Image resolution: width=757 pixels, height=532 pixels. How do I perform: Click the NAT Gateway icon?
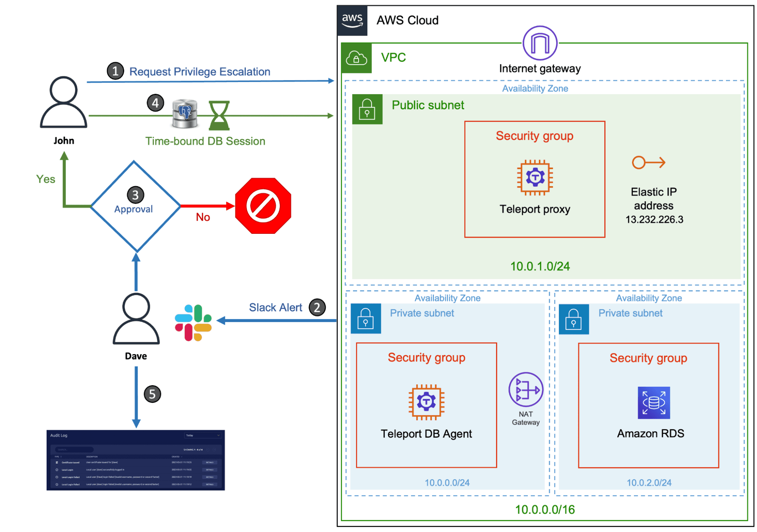tap(526, 390)
